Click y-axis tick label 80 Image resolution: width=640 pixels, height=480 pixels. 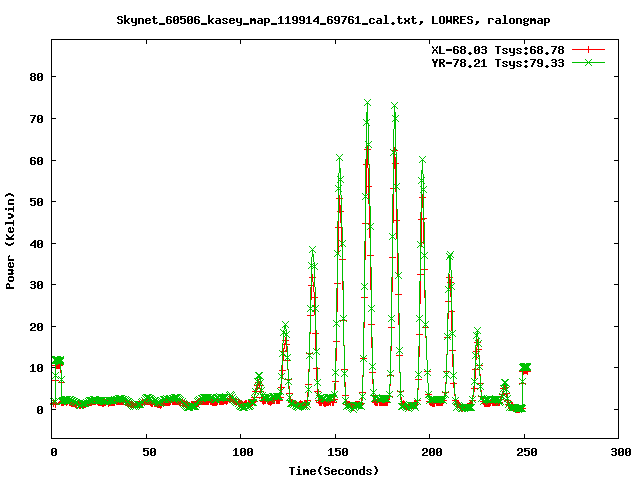(x=36, y=77)
